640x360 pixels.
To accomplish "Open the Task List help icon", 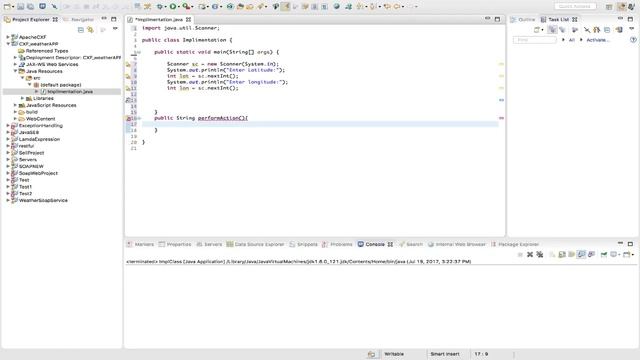I will click(x=633, y=40).
